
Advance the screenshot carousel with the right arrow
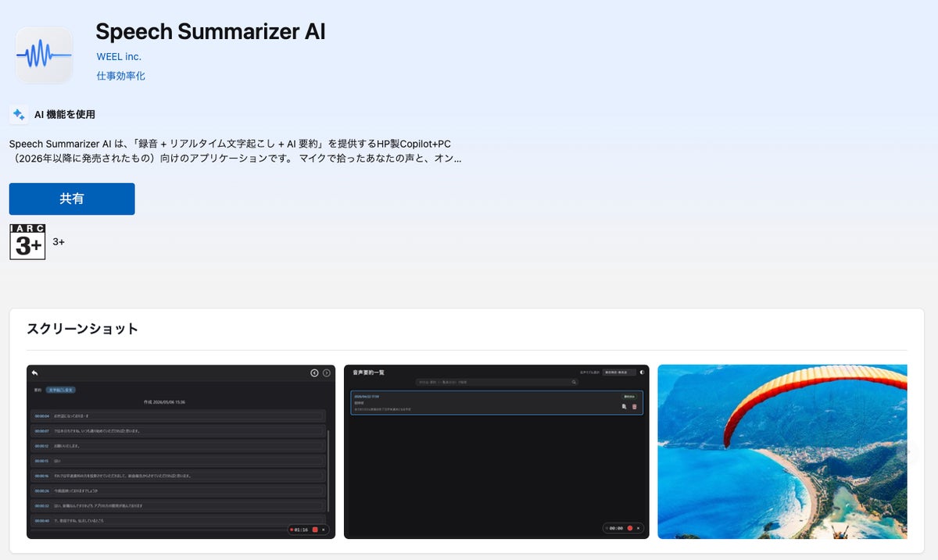[x=907, y=451]
